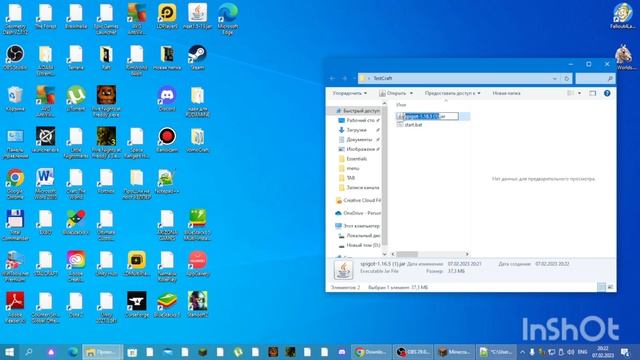This screenshot has width=640, height=360.
Task: Open the Windows Start menu
Action: [9, 351]
